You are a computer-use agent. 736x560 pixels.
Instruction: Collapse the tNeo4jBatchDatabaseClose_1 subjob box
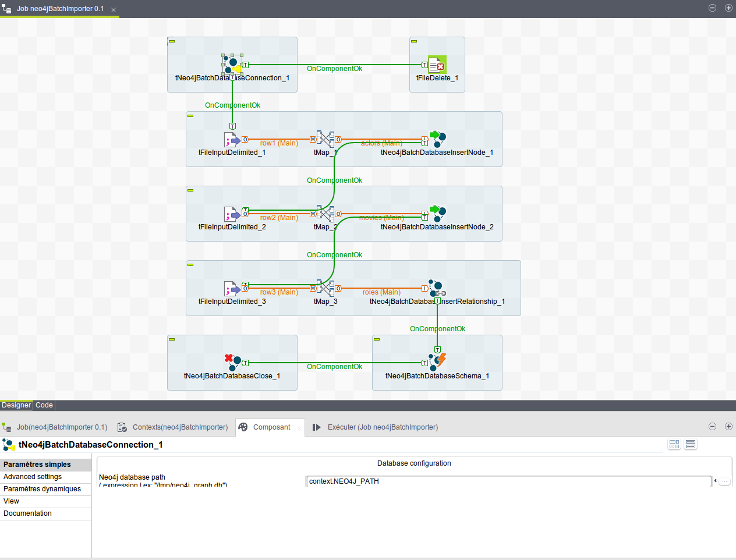[x=172, y=339]
